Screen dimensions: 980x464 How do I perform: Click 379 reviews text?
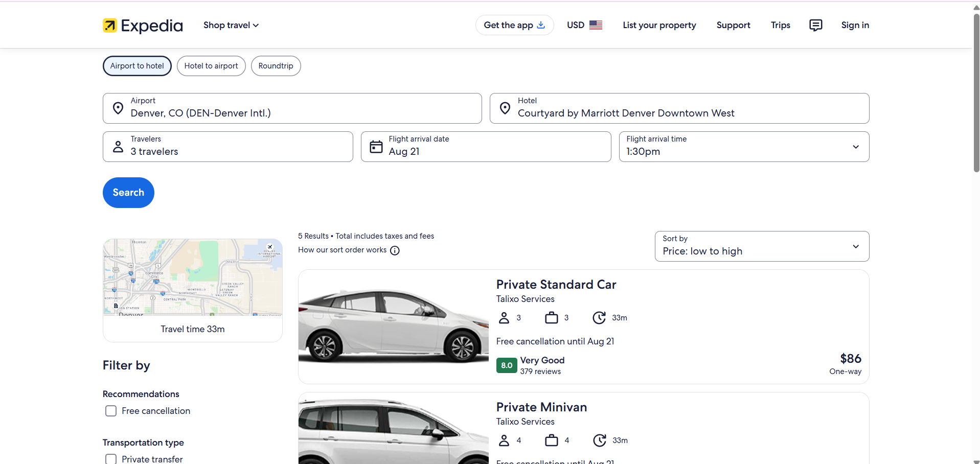click(x=540, y=372)
